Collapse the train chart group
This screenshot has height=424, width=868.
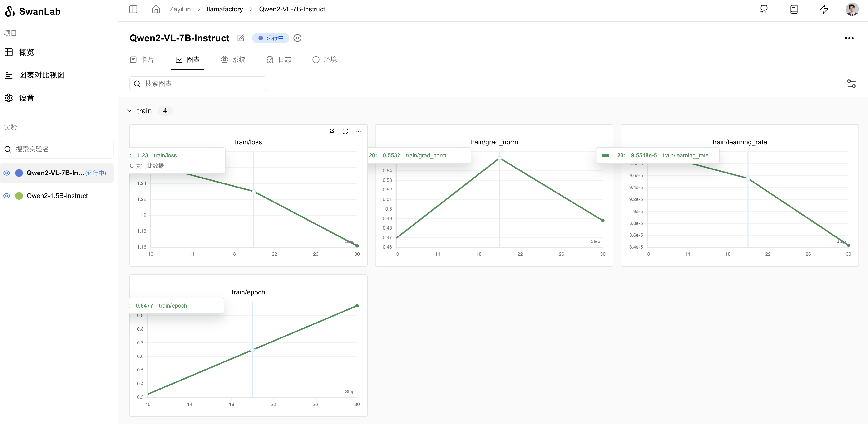(129, 111)
